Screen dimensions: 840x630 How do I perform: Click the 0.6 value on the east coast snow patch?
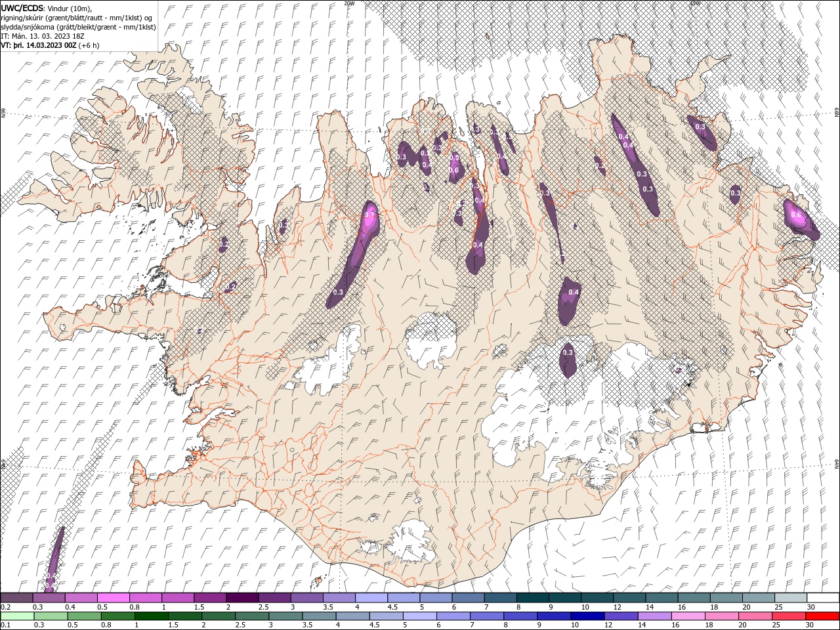pos(796,215)
